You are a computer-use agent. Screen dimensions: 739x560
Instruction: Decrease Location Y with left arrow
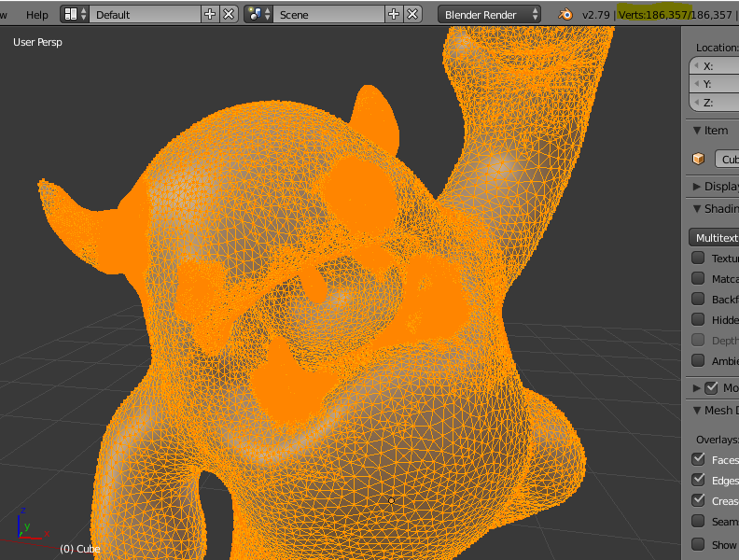(696, 84)
